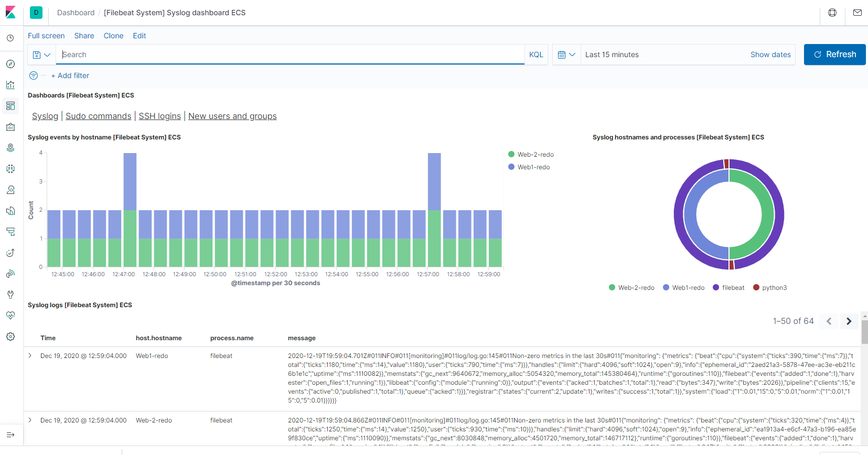Go to next page of Syslog logs
Viewport: 868px width, 455px height.
(x=849, y=321)
